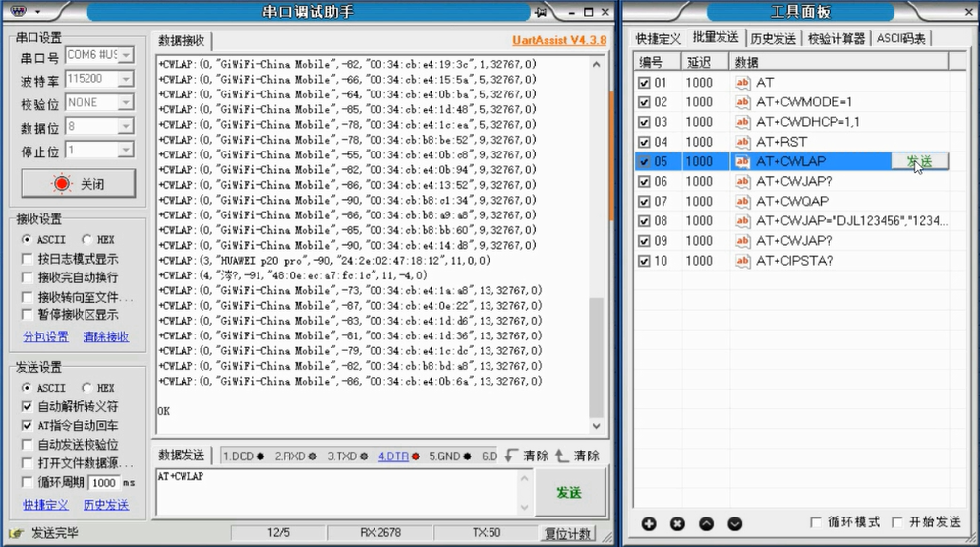The image size is (980, 547).
Task: Open the app menu icon in title bar
Action: tap(19, 11)
